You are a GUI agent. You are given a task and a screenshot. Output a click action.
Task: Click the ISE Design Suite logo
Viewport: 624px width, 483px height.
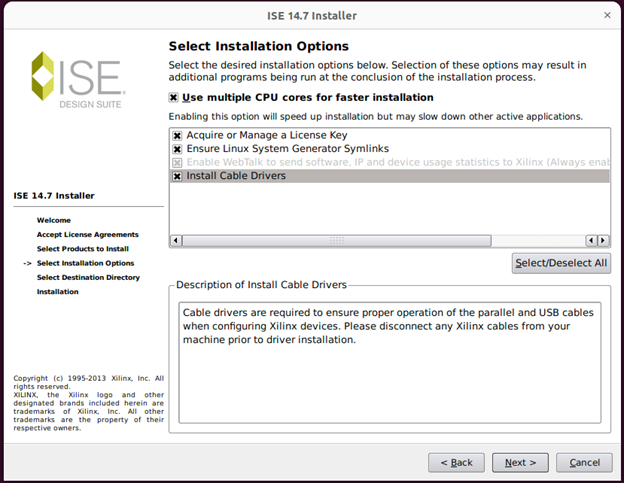(78, 80)
